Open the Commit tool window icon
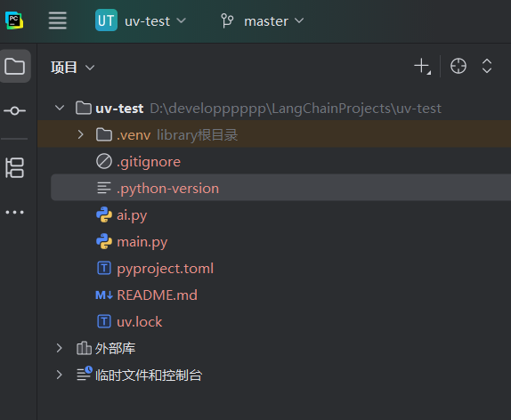The image size is (511, 420). [x=14, y=110]
